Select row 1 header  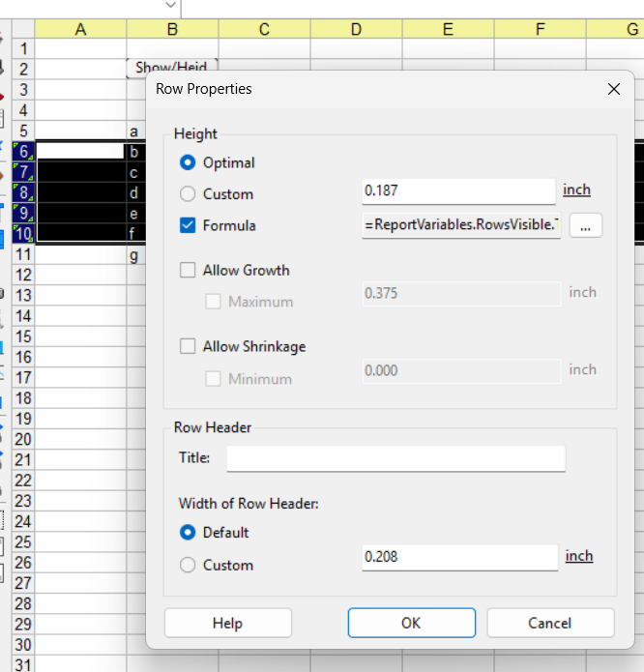(x=23, y=48)
